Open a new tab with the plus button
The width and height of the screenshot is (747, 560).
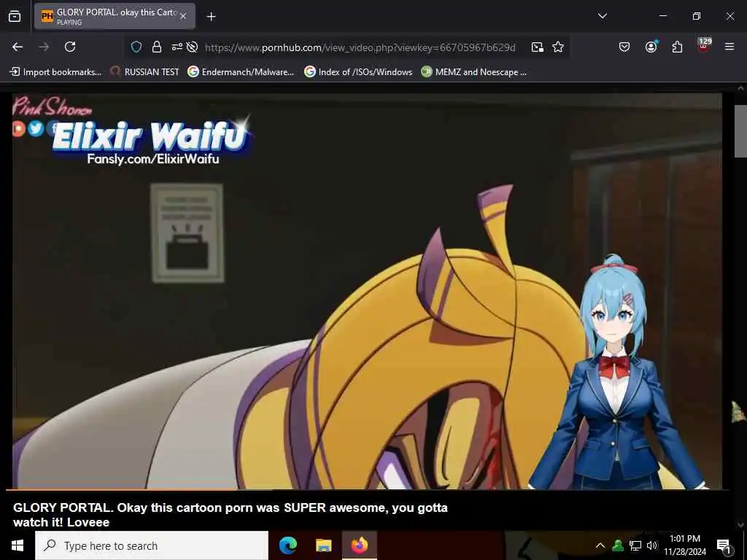[211, 17]
